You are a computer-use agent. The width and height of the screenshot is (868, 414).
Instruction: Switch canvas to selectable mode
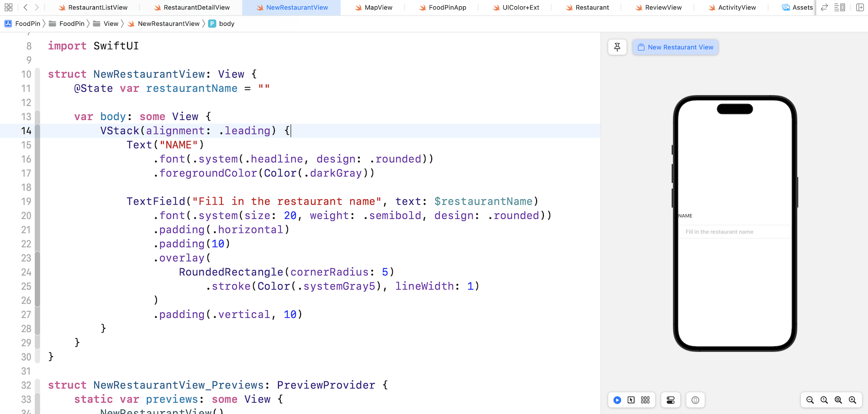click(631, 400)
